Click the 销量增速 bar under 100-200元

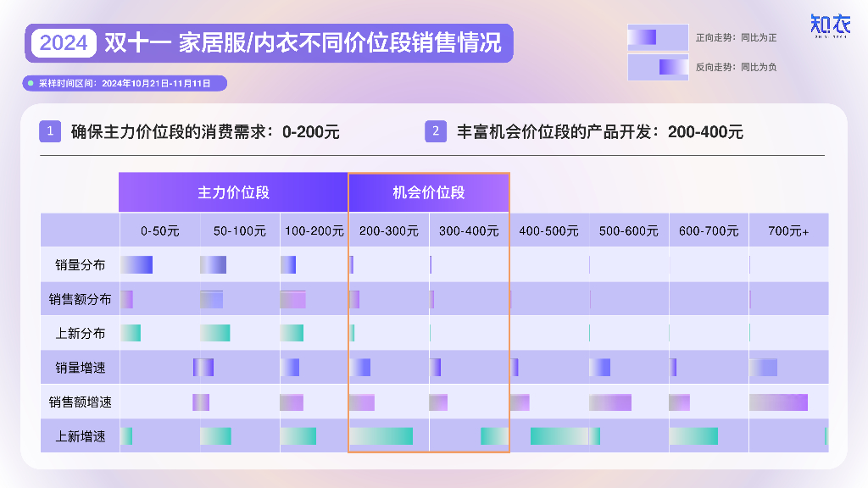point(290,368)
